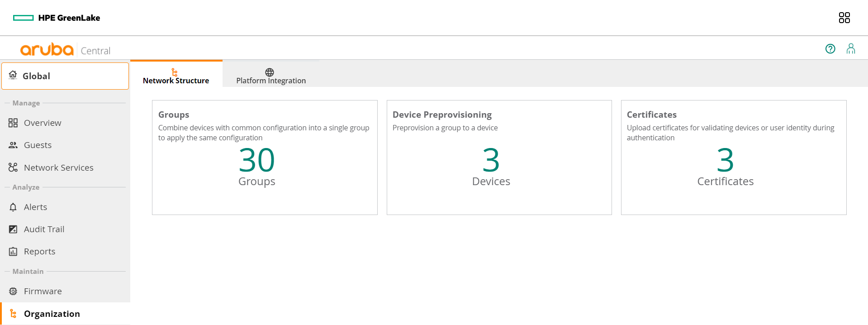This screenshot has width=868, height=325.
Task: Open the Global context selector
Action: (65, 76)
